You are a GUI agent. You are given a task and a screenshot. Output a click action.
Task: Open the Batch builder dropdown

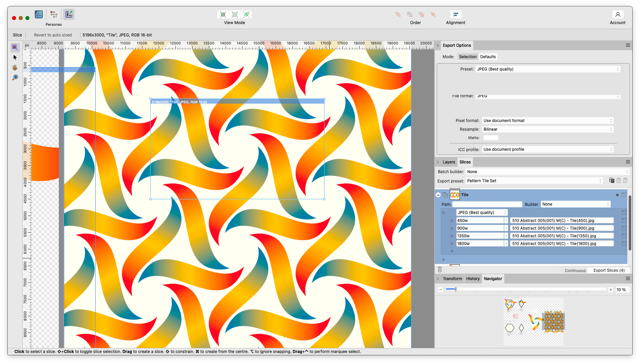548,172
